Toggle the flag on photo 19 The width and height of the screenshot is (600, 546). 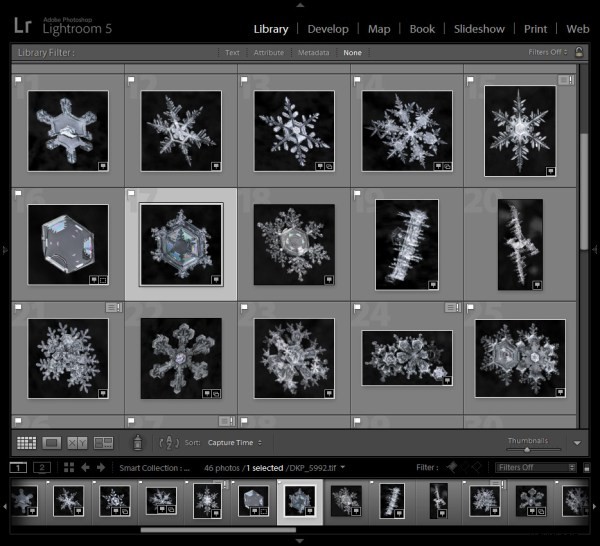357,194
